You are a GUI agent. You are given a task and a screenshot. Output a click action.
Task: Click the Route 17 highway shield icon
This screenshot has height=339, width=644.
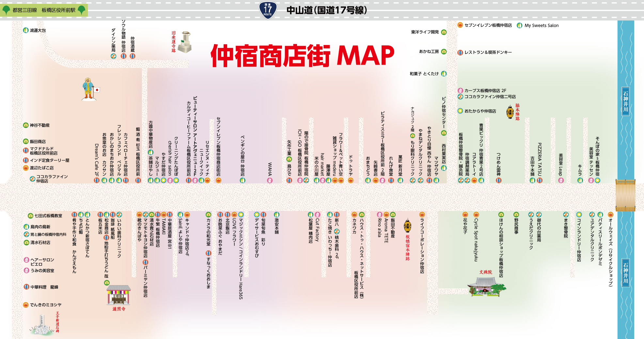click(x=268, y=10)
